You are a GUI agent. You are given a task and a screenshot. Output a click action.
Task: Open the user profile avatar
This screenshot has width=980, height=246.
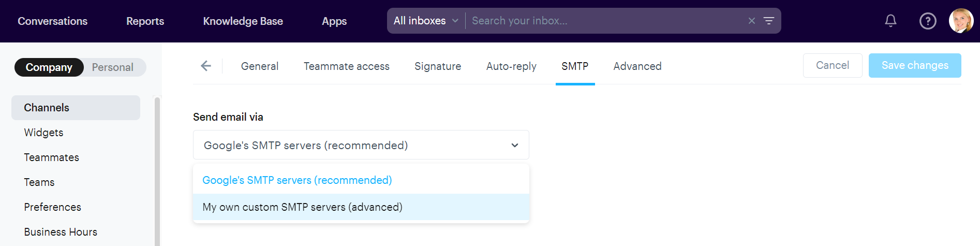coord(961,21)
